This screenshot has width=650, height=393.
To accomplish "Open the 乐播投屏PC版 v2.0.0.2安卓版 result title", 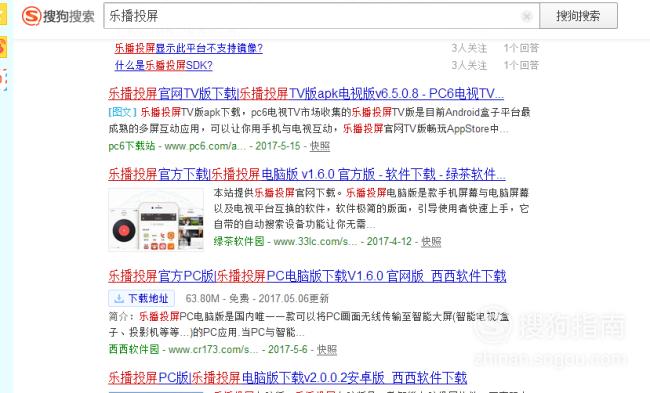I will point(288,378).
